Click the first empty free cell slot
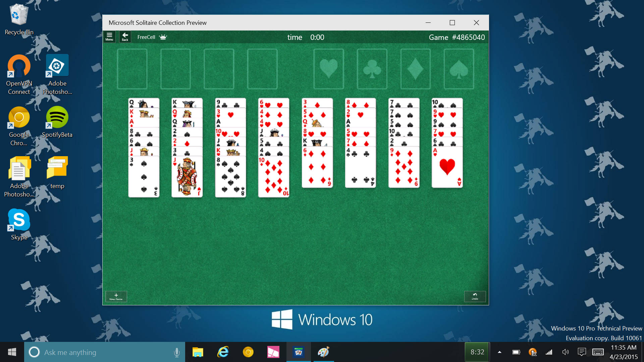 point(133,68)
